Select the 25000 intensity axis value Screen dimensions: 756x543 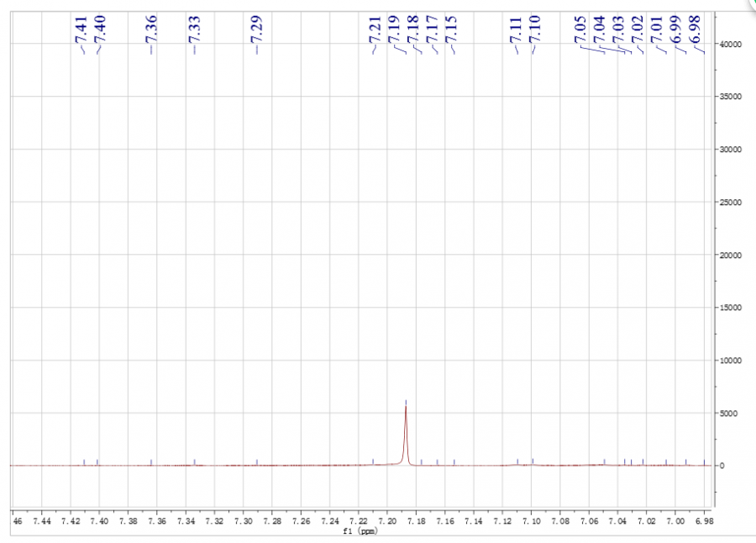point(731,203)
